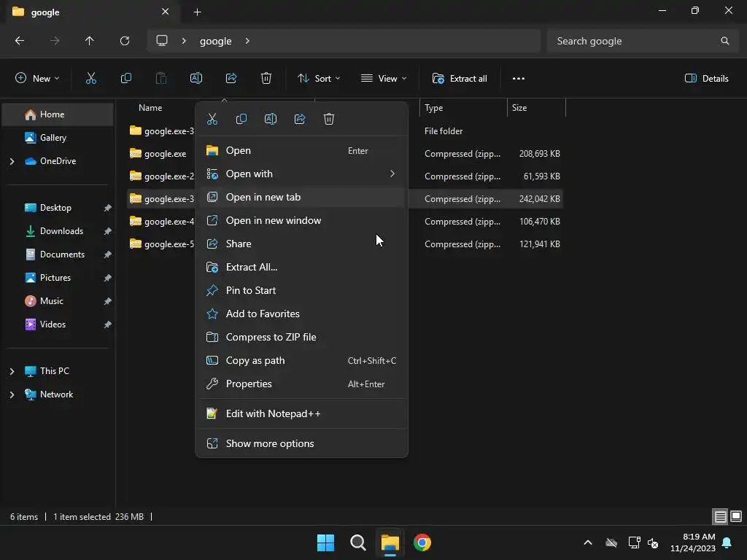Choose Show more options

[301, 444]
